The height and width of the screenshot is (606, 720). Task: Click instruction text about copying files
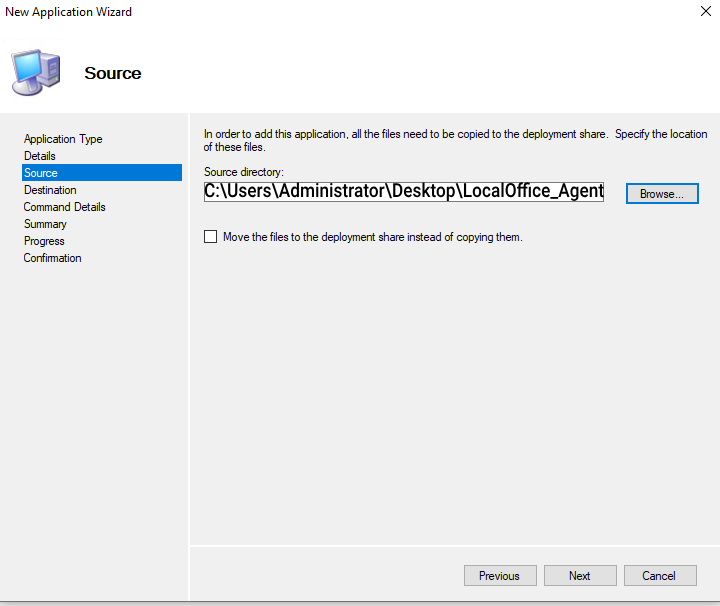456,140
